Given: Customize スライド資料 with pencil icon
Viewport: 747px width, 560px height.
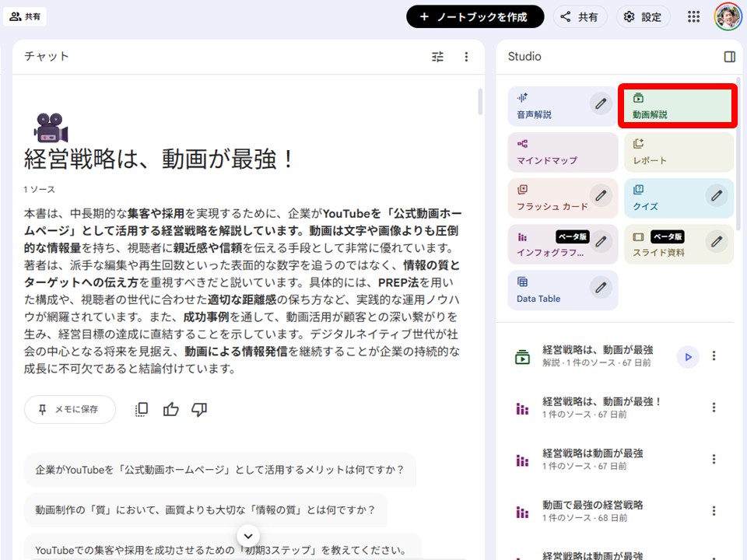Looking at the screenshot, I should tap(717, 241).
